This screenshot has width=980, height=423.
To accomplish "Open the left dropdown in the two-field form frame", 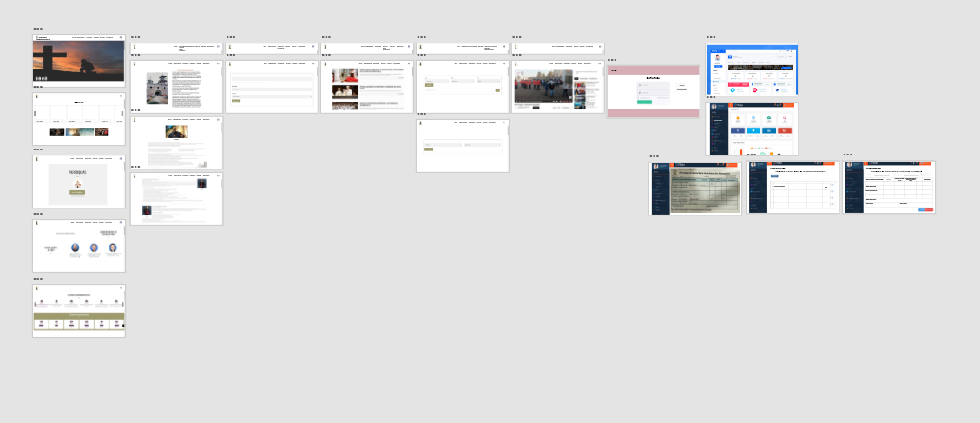I will (443, 144).
